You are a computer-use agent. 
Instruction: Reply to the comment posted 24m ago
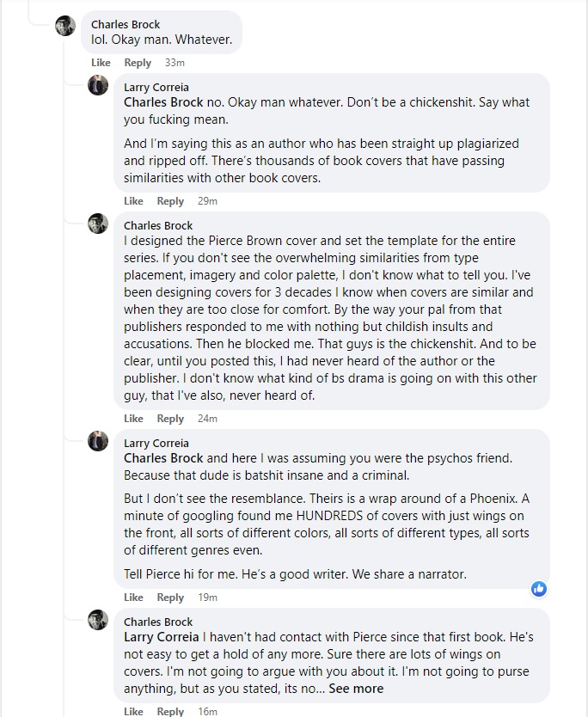pos(170,419)
